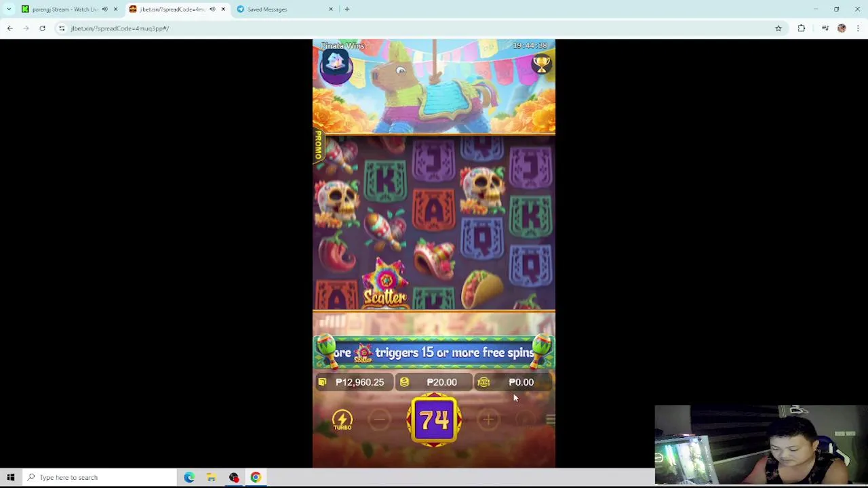Go back to the previous page
The image size is (868, 488).
(10, 28)
